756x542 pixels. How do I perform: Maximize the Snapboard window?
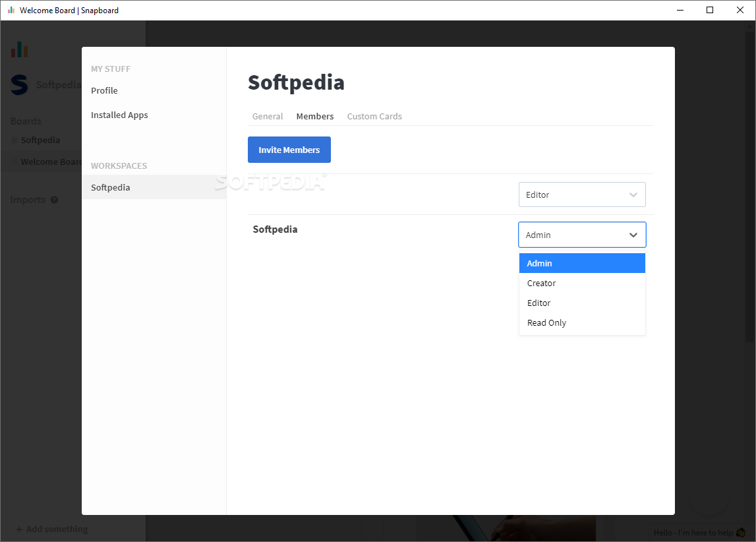coord(710,10)
